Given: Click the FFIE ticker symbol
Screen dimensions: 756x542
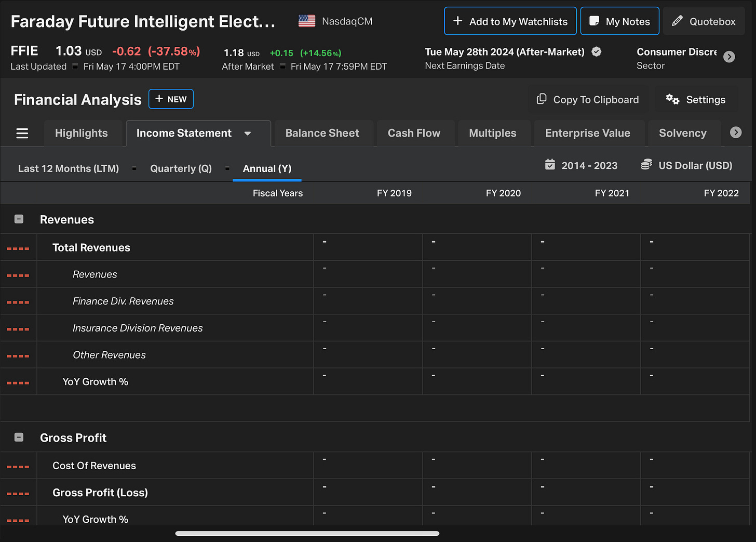Looking at the screenshot, I should 24,51.
